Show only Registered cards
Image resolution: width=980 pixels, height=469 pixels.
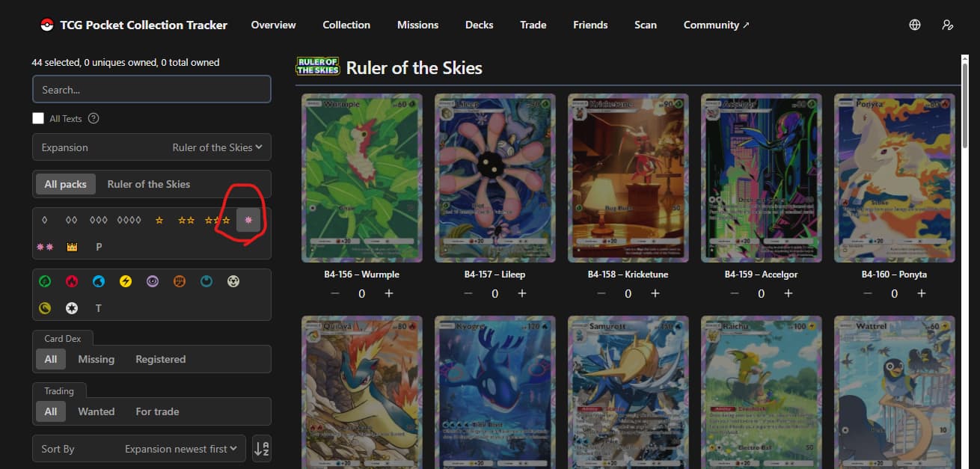click(161, 359)
